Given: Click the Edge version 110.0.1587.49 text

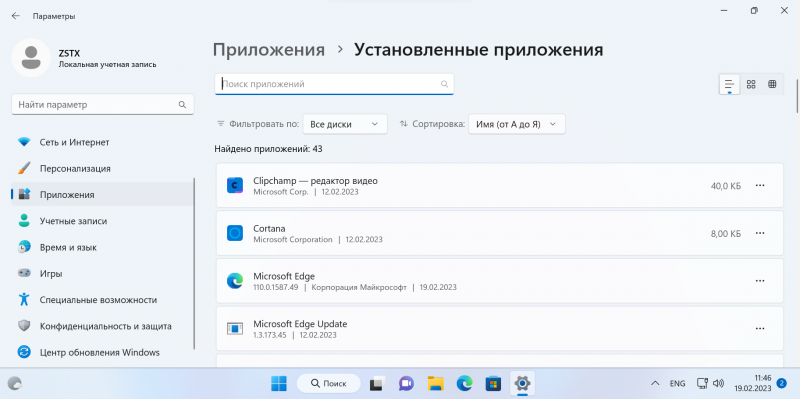Looking at the screenshot, I should 276,287.
